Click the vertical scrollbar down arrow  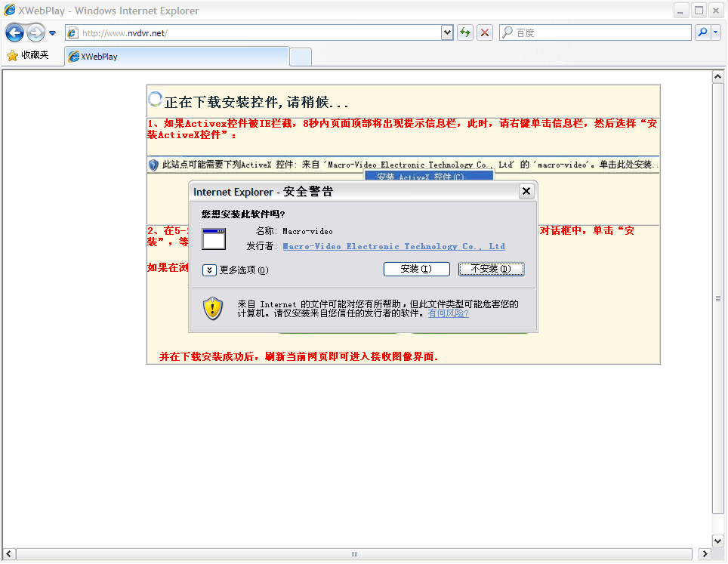[718, 541]
